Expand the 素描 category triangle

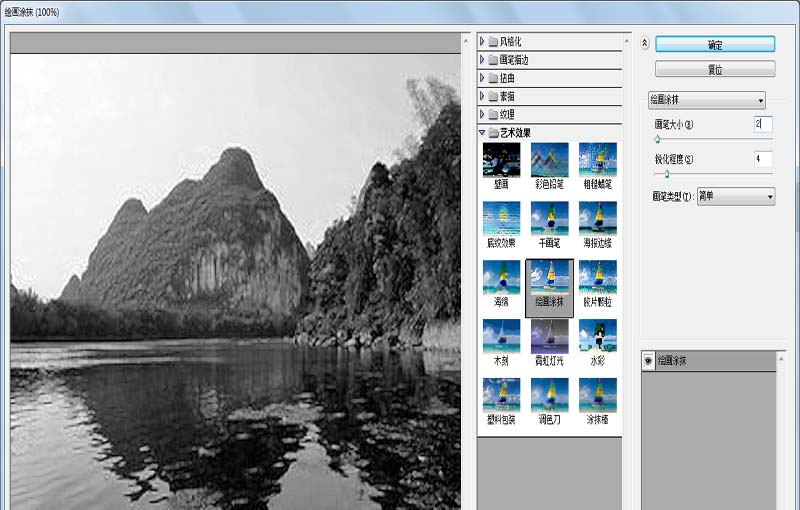point(482,96)
